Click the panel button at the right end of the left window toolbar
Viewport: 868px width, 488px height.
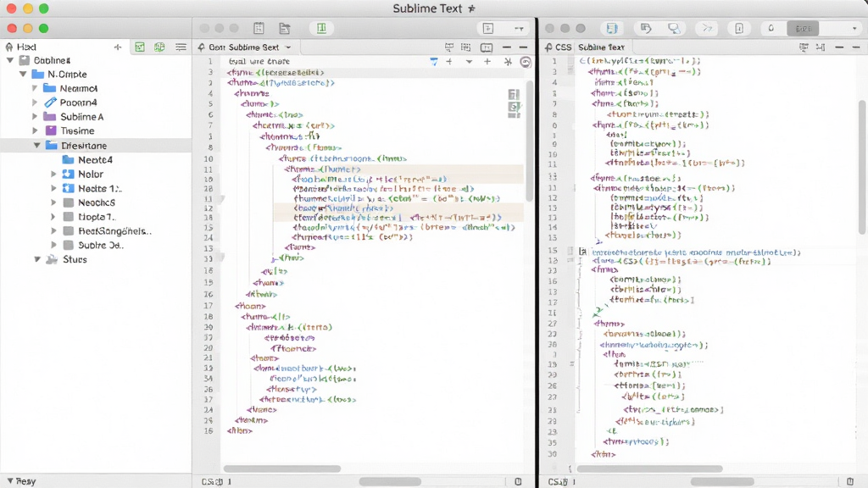coord(487,28)
